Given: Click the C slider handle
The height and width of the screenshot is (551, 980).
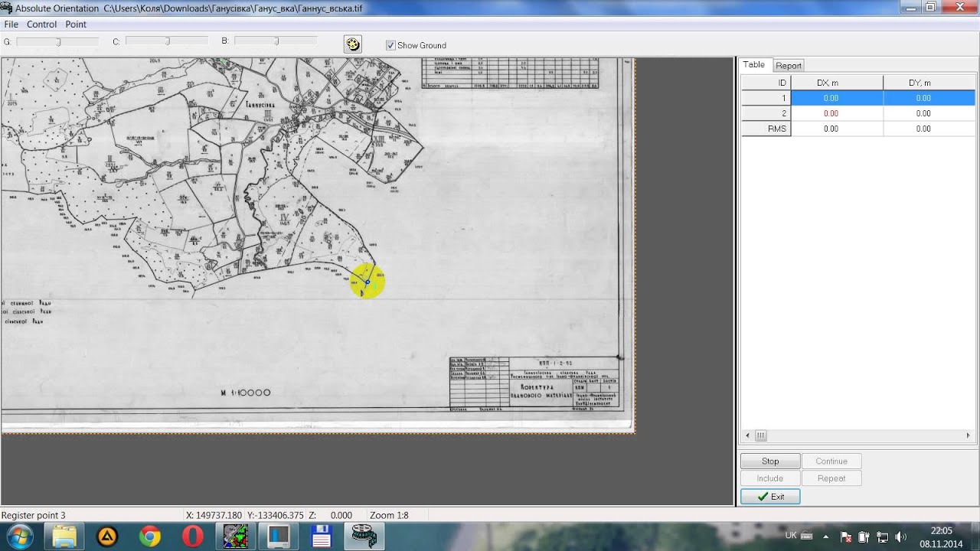Looking at the screenshot, I should [167, 41].
